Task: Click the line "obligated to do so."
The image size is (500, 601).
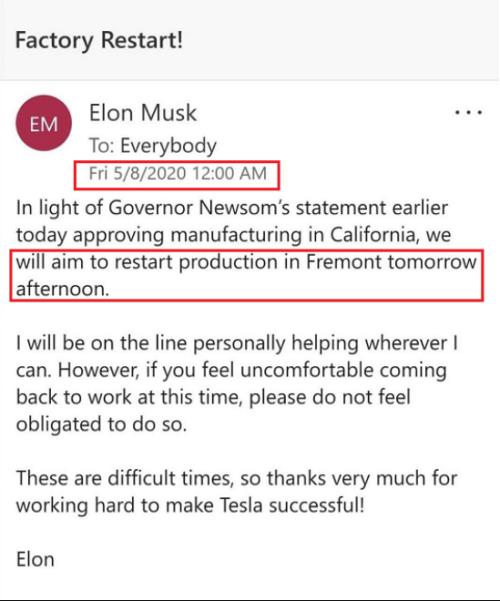Action: pos(101,425)
